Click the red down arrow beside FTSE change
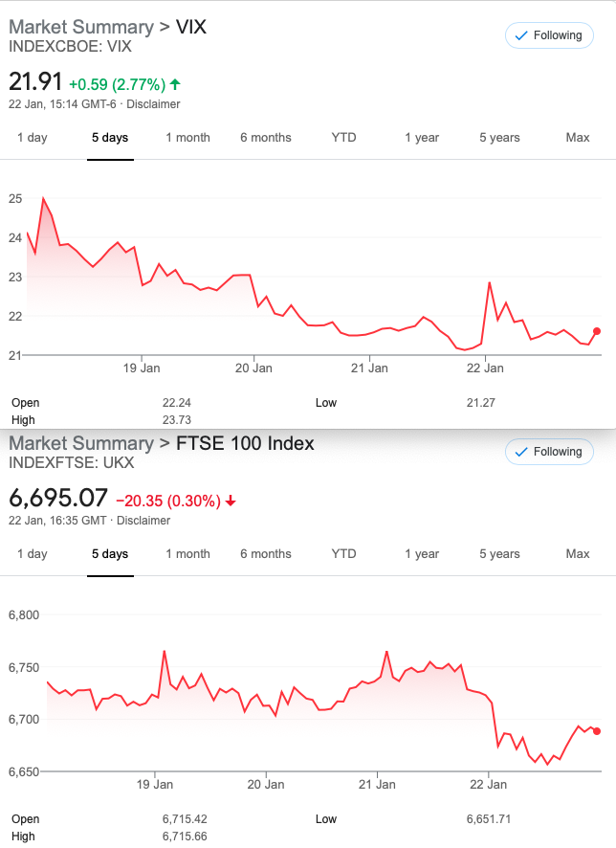616x848 pixels. 231,502
